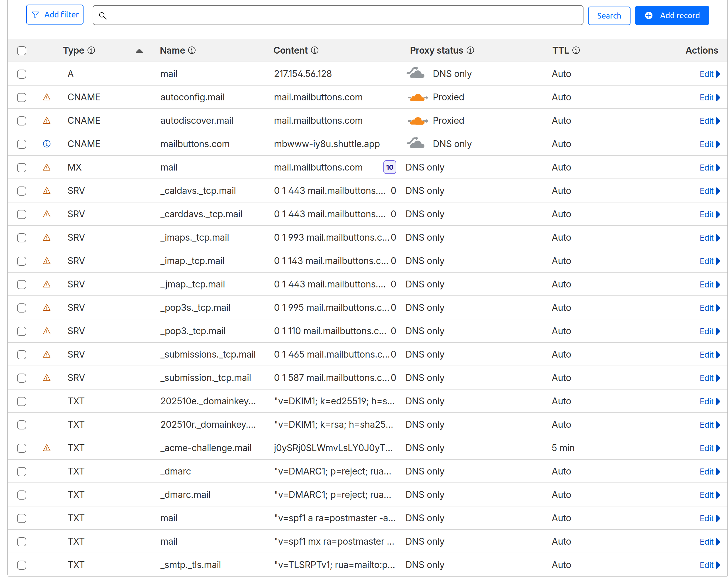The image size is (728, 582).
Task: Check the checkbox for the A record named mail
Action: [22, 74]
